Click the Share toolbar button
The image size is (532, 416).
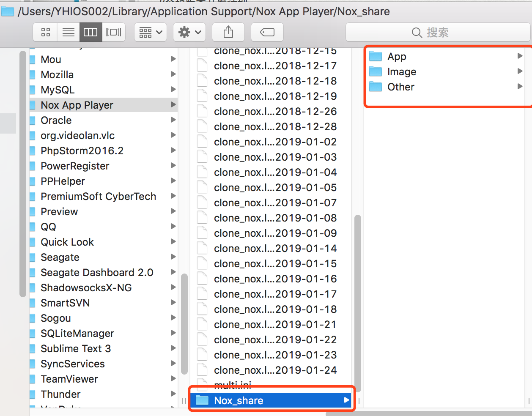pyautogui.click(x=228, y=32)
